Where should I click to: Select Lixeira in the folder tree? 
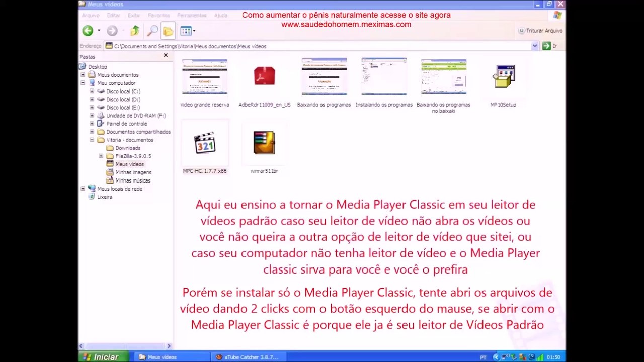[x=105, y=197]
